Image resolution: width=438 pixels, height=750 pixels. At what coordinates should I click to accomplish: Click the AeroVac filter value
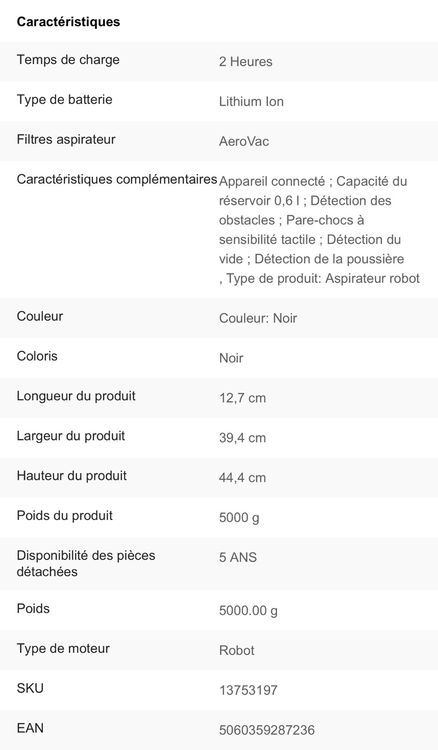(244, 142)
